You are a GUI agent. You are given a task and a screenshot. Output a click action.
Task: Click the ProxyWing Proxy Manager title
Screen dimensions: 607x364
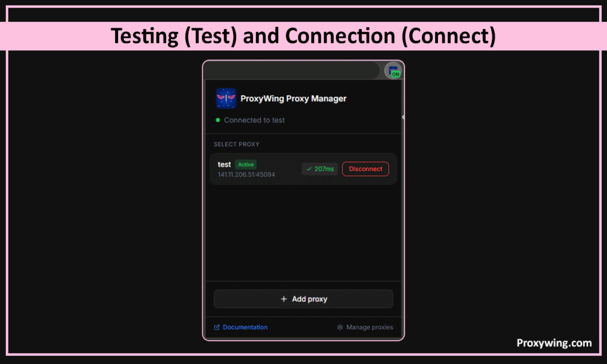293,98
